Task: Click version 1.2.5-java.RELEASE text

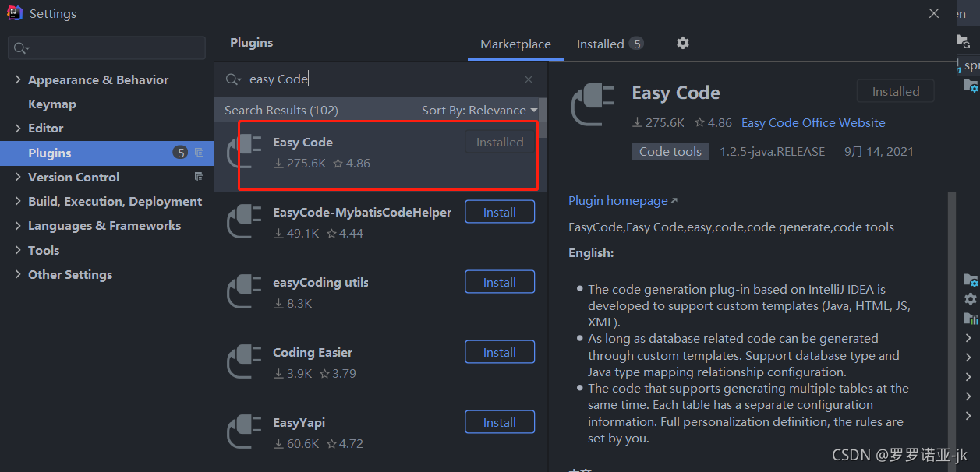Action: coord(772,152)
